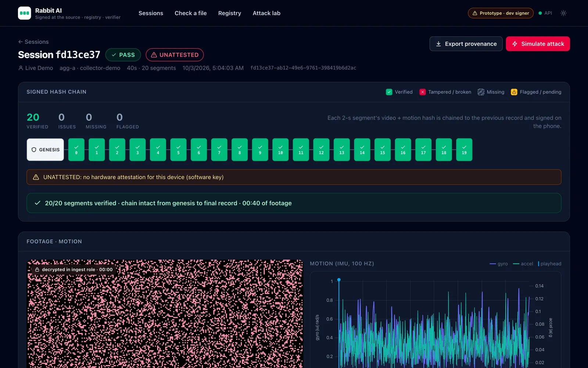Select verified segment 1 block
Viewport: 588px width, 368px height.
coord(97,150)
